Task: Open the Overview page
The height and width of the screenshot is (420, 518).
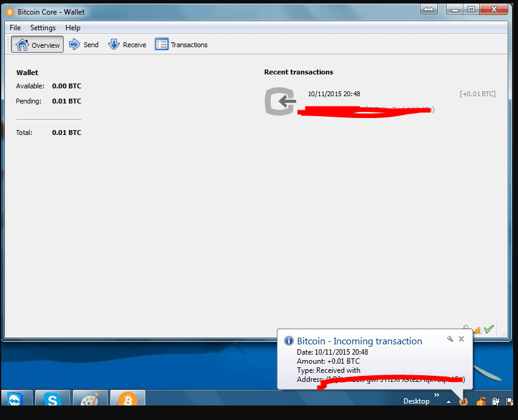Action: coord(38,45)
